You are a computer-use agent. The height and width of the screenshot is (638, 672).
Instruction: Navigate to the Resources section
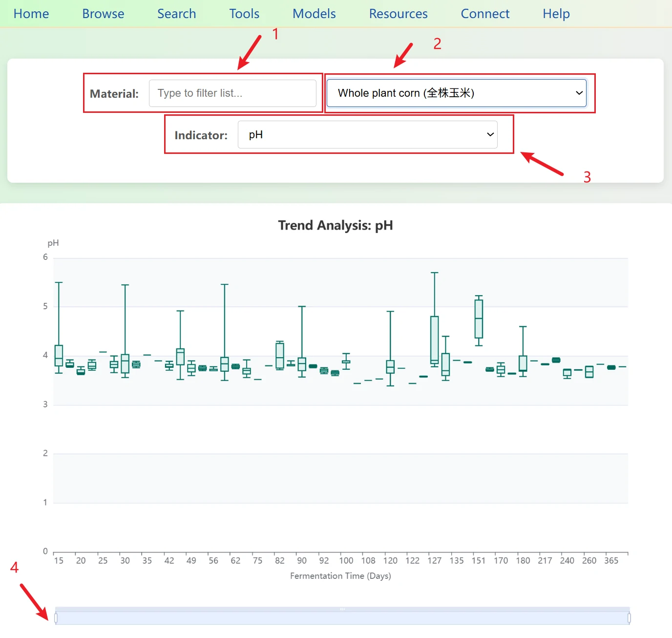(x=398, y=14)
